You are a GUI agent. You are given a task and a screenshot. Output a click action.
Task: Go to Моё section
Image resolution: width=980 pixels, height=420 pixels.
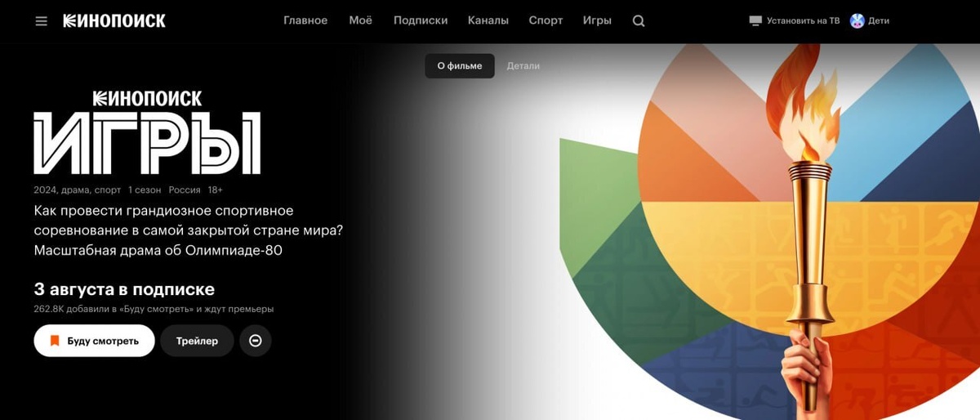point(360,20)
